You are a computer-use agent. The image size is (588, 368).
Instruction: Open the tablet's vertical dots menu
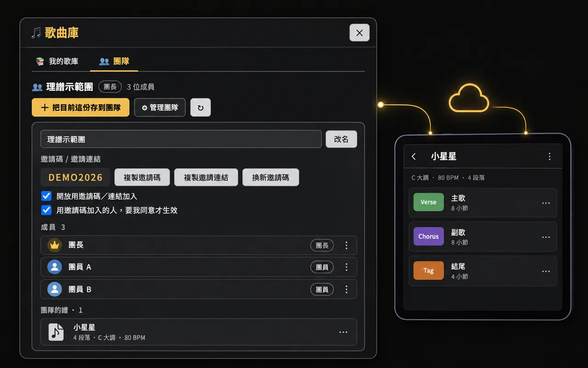pyautogui.click(x=549, y=156)
